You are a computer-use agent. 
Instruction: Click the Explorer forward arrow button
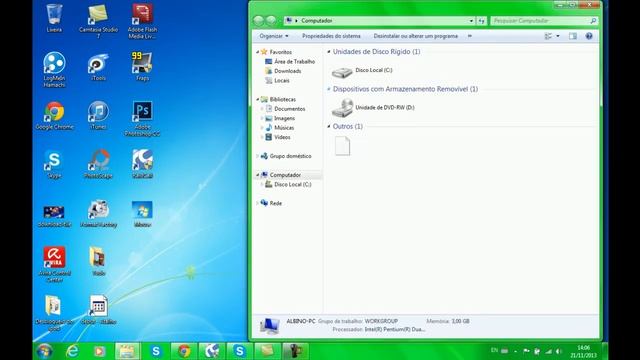271,20
